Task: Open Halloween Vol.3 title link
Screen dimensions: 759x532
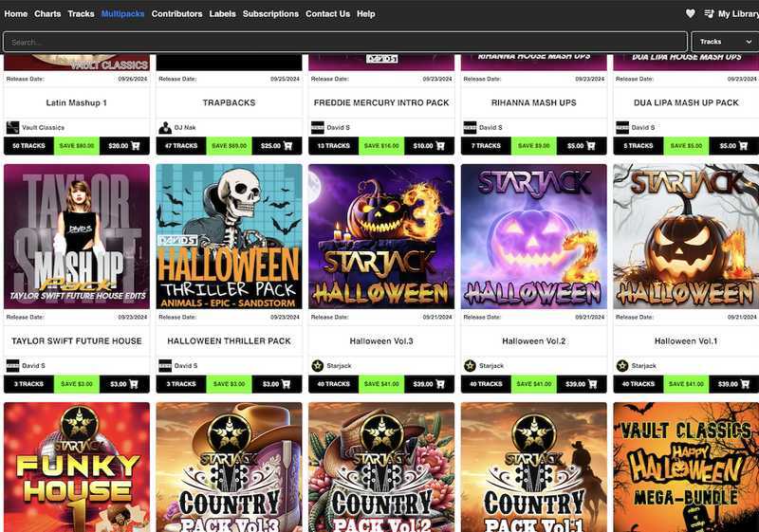Action: pyautogui.click(x=381, y=341)
